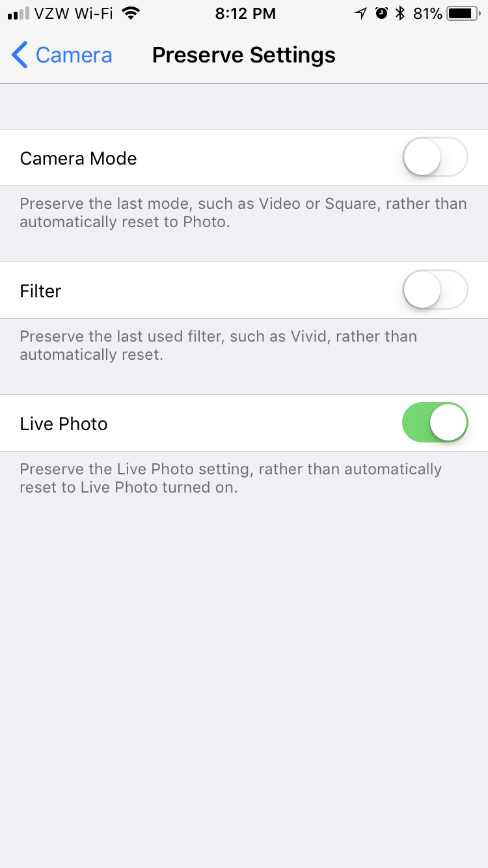Tap the Bluetooth status icon
This screenshot has width=488, height=868.
(401, 13)
